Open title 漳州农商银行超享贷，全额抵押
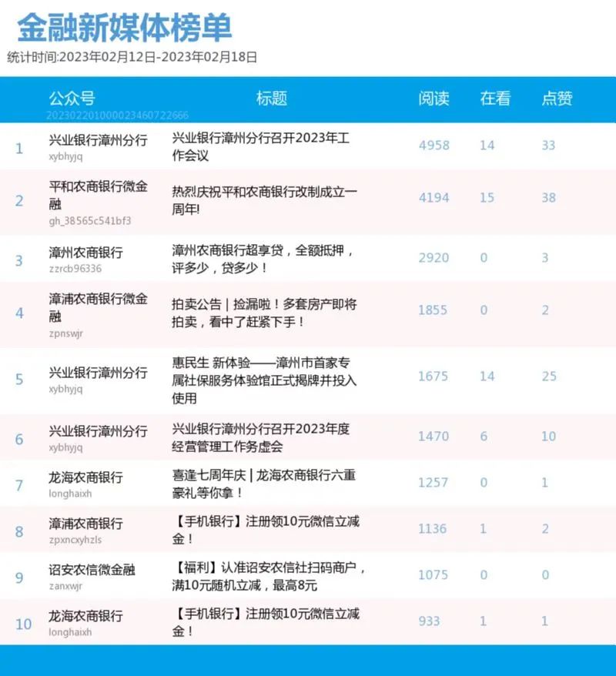The height and width of the screenshot is (676, 616). (x=263, y=259)
